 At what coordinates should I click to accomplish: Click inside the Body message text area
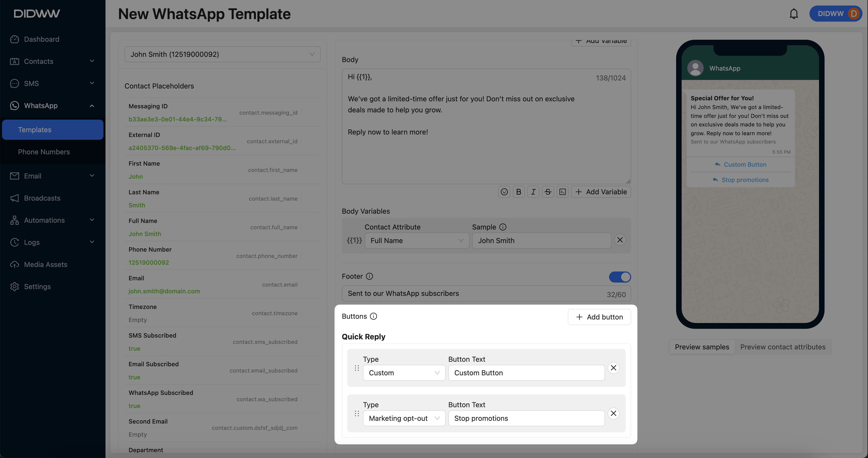click(x=486, y=126)
